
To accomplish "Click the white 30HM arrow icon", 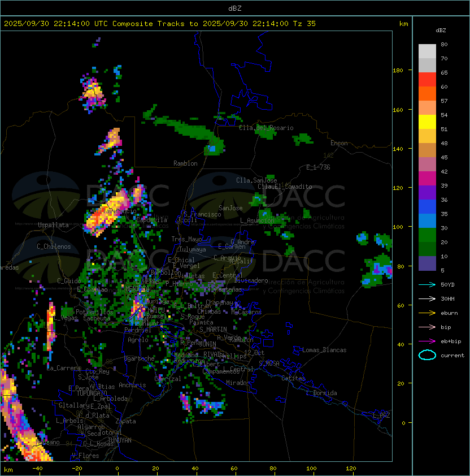I will pos(427,298).
